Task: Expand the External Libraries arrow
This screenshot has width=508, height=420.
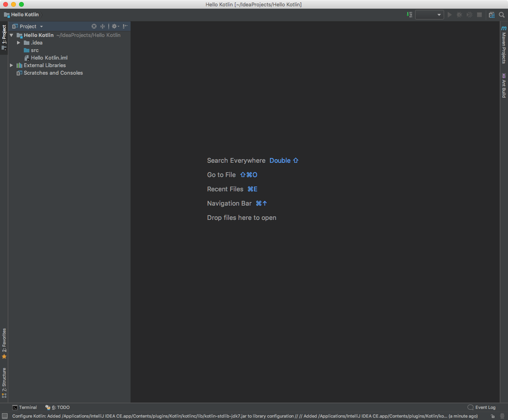Action: pyautogui.click(x=12, y=66)
